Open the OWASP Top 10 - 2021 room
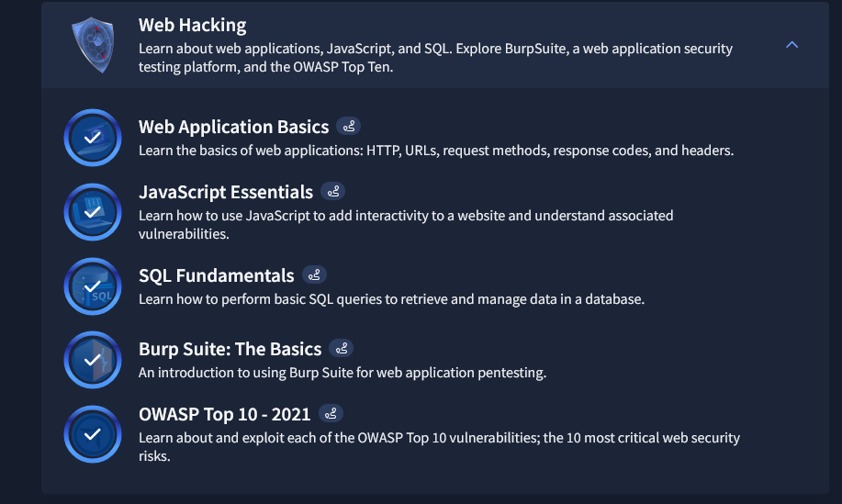842x504 pixels. 224,414
